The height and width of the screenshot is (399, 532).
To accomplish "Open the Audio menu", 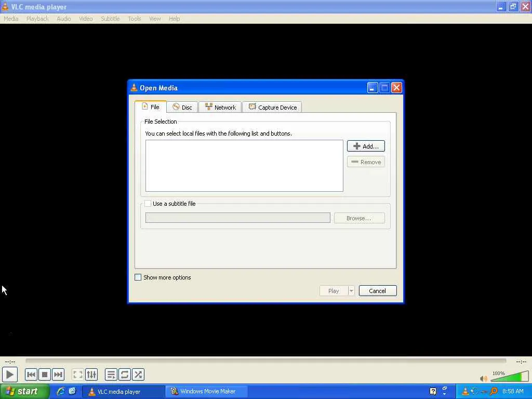I will coord(64,19).
